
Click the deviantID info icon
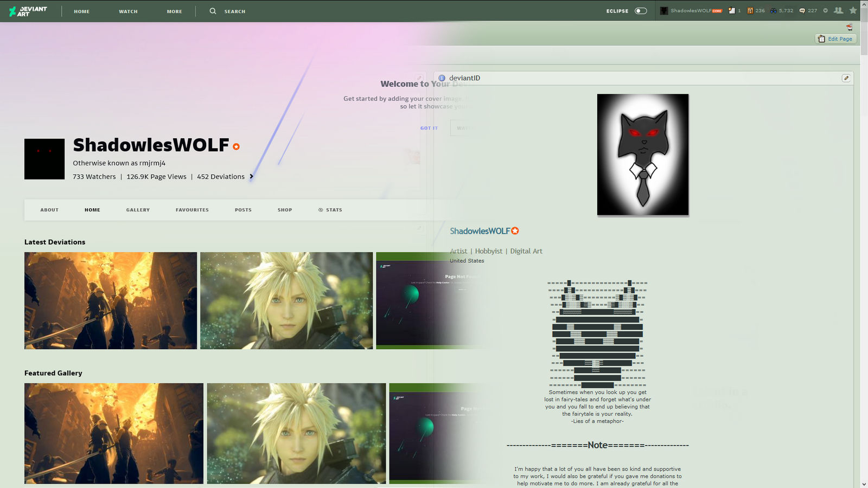click(442, 78)
